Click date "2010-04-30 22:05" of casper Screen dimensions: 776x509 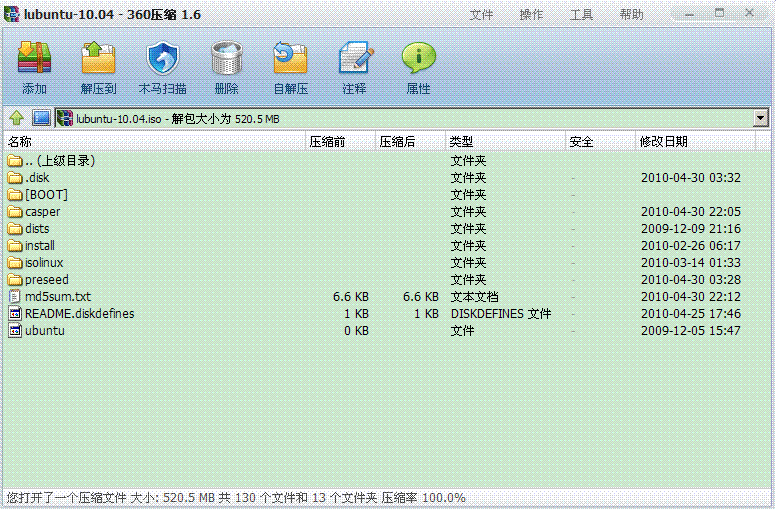tap(691, 212)
